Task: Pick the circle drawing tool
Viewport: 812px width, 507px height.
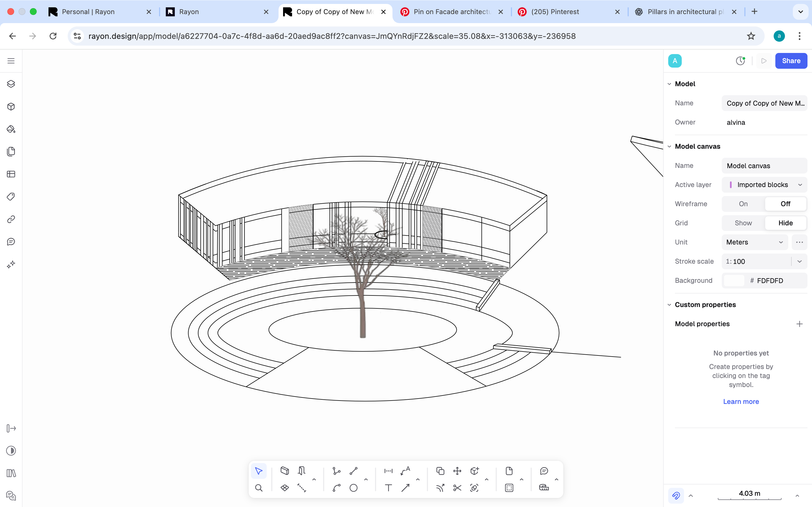Action: 353,488
